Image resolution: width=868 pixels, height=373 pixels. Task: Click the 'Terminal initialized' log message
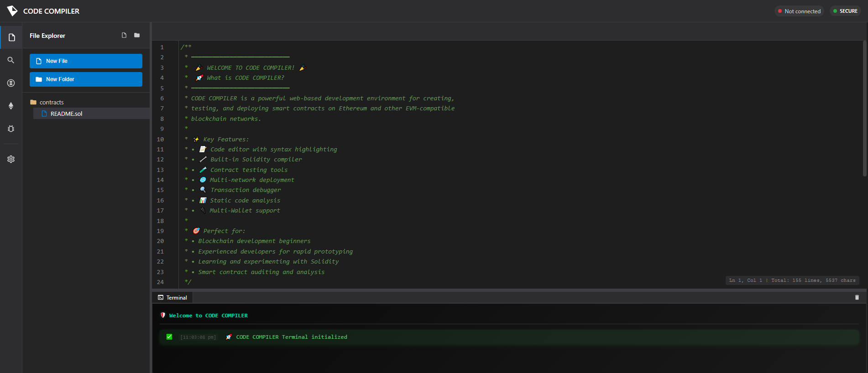tap(292, 337)
